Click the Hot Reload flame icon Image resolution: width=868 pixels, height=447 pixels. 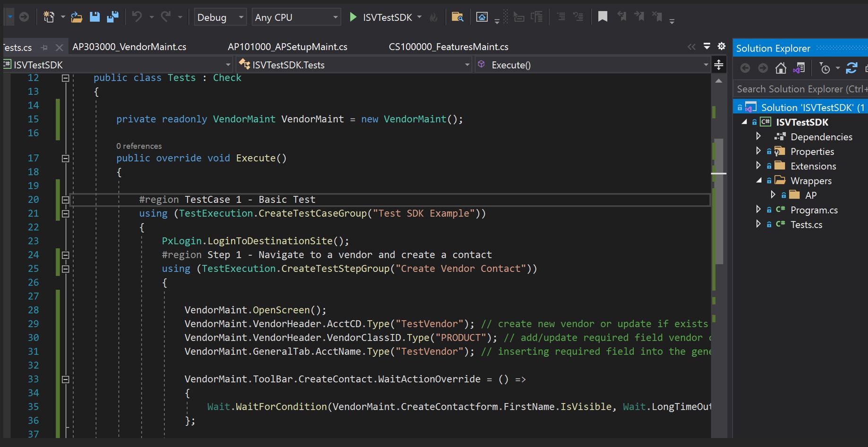(433, 17)
